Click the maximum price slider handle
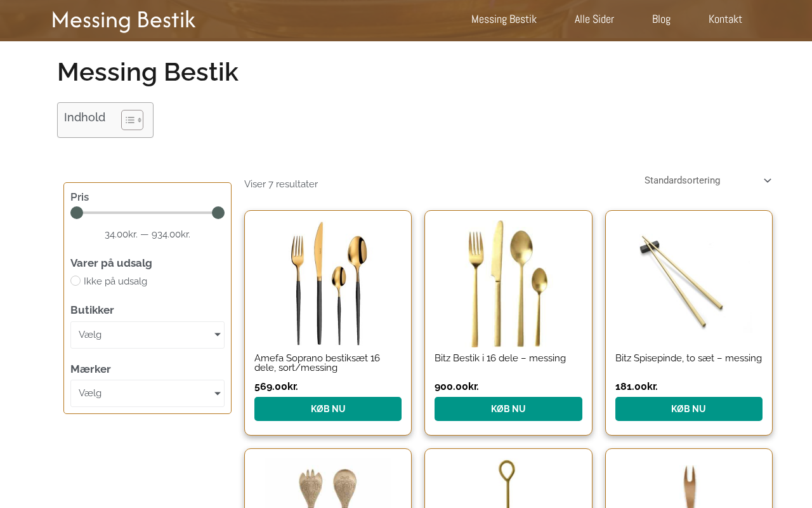This screenshot has height=508, width=812. click(218, 213)
